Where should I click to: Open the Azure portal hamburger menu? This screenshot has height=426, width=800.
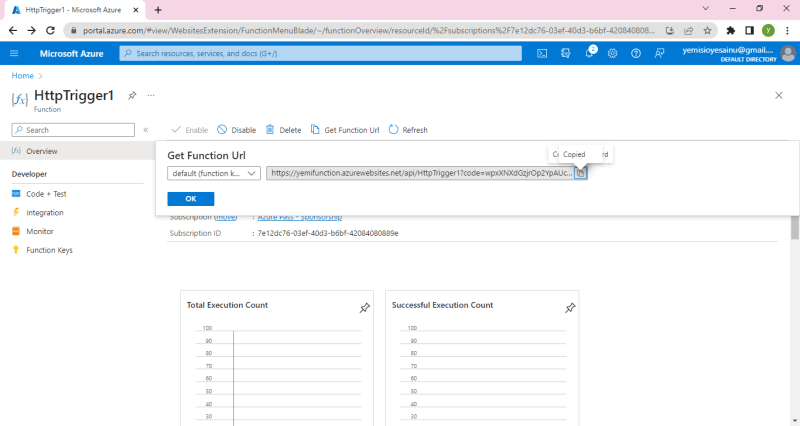(x=14, y=53)
